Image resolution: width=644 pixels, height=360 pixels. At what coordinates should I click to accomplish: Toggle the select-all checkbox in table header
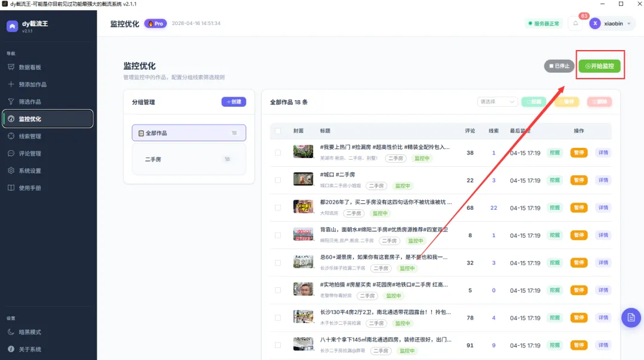(277, 131)
